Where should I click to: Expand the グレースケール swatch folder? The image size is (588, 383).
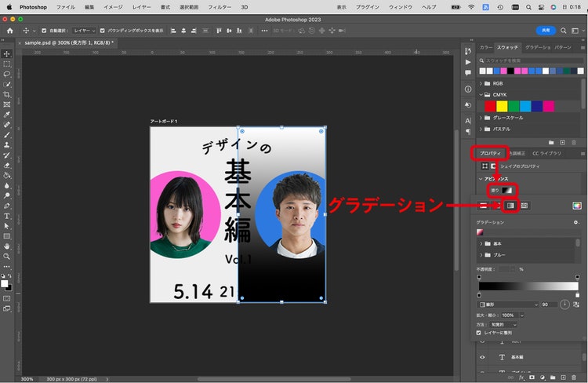(x=481, y=118)
